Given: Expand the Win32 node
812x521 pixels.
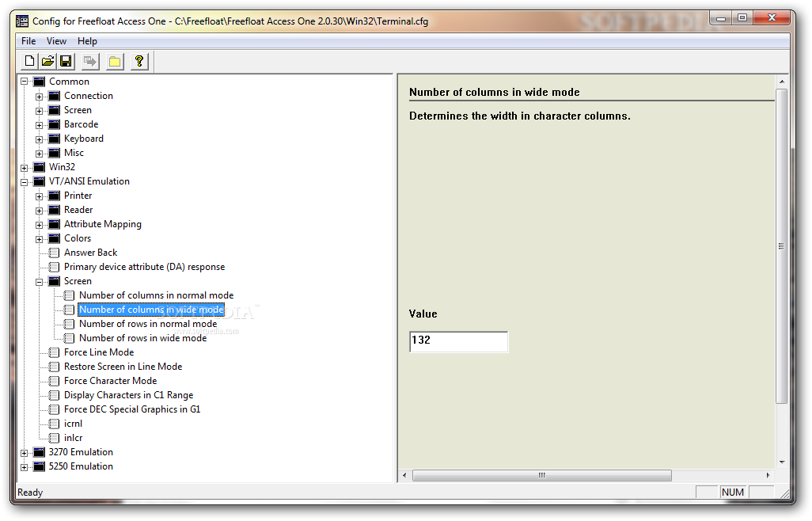Looking at the screenshot, I should coord(24,168).
